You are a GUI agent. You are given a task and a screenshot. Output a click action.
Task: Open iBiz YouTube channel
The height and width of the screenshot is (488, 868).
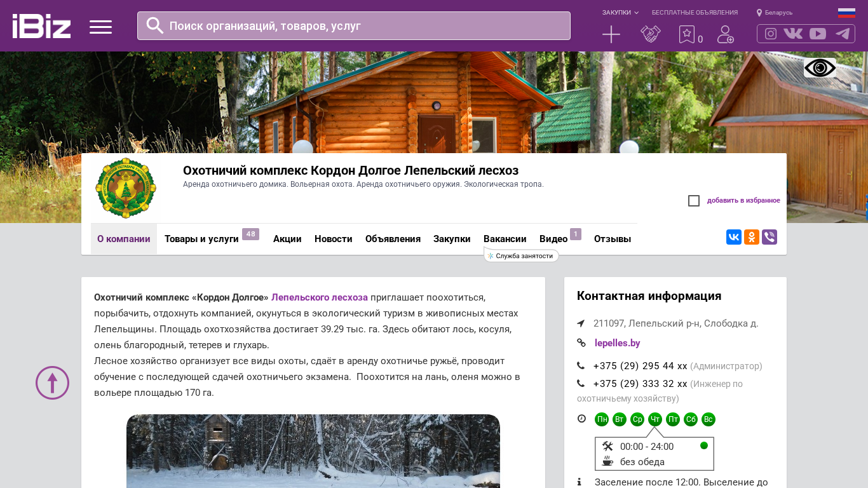[818, 34]
